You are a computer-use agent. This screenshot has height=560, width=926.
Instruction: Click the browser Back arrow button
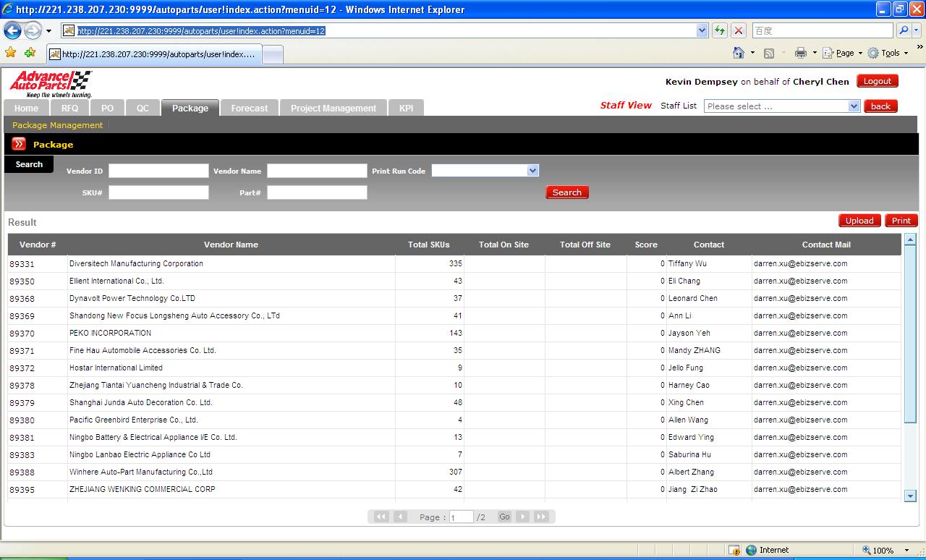click(x=12, y=30)
